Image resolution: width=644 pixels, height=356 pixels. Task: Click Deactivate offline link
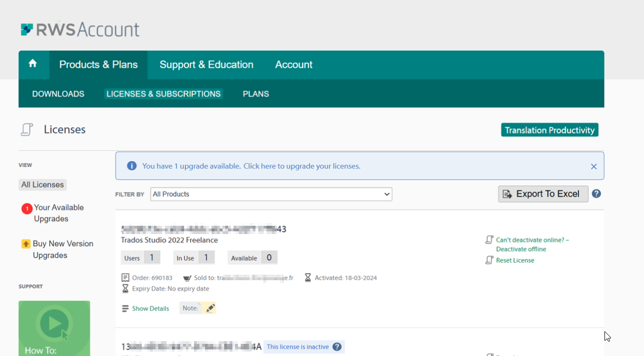tap(532, 244)
